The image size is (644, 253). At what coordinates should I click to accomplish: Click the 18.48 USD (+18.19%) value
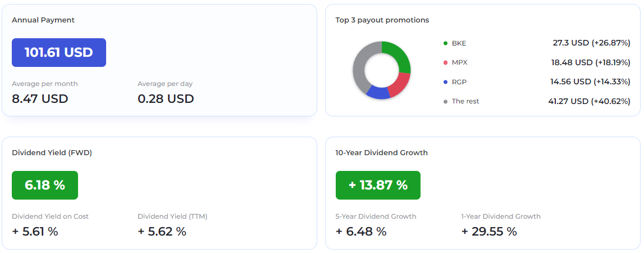pyautogui.click(x=591, y=62)
